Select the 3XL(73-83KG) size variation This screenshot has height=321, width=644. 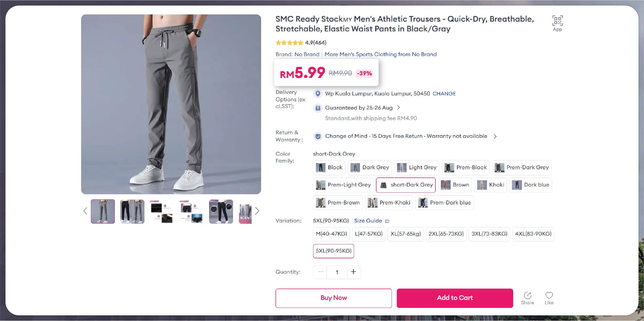click(489, 234)
